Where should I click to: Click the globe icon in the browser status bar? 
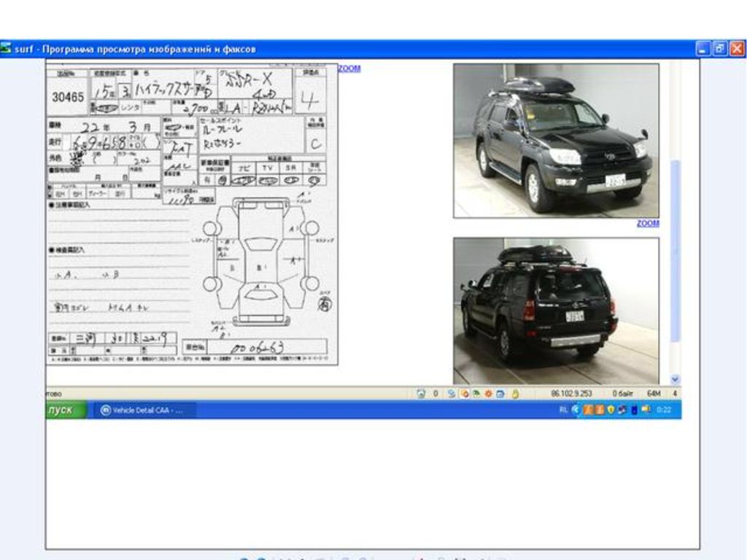click(x=421, y=394)
